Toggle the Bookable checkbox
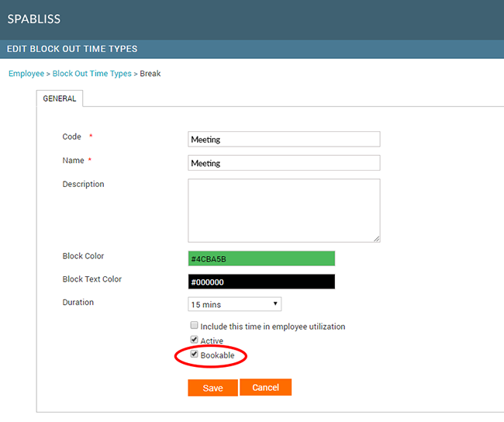 click(x=195, y=355)
